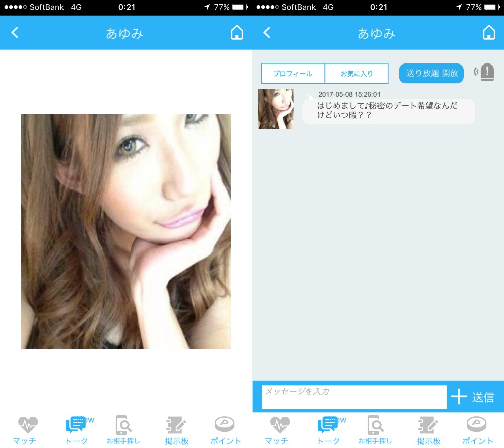
Task: Tap the home icon on the right chat screen
Action: tap(489, 33)
